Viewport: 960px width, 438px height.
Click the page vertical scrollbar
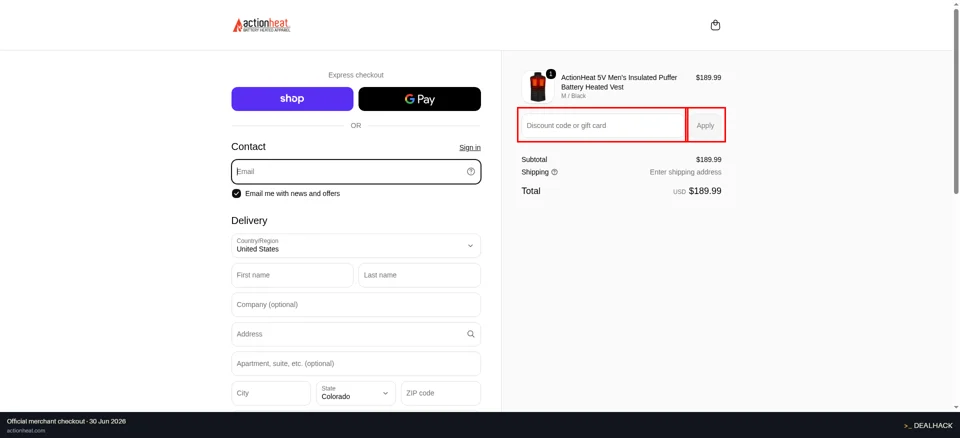pyautogui.click(x=956, y=101)
